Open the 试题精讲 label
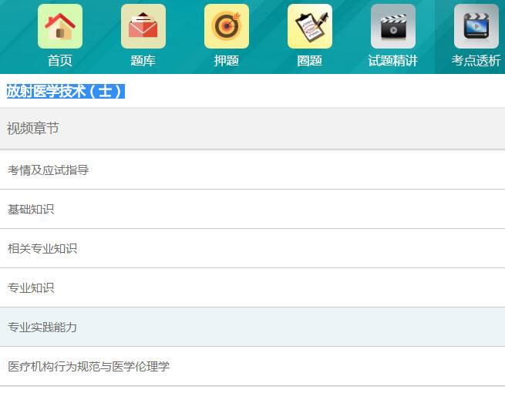The image size is (505, 420). pos(393,61)
